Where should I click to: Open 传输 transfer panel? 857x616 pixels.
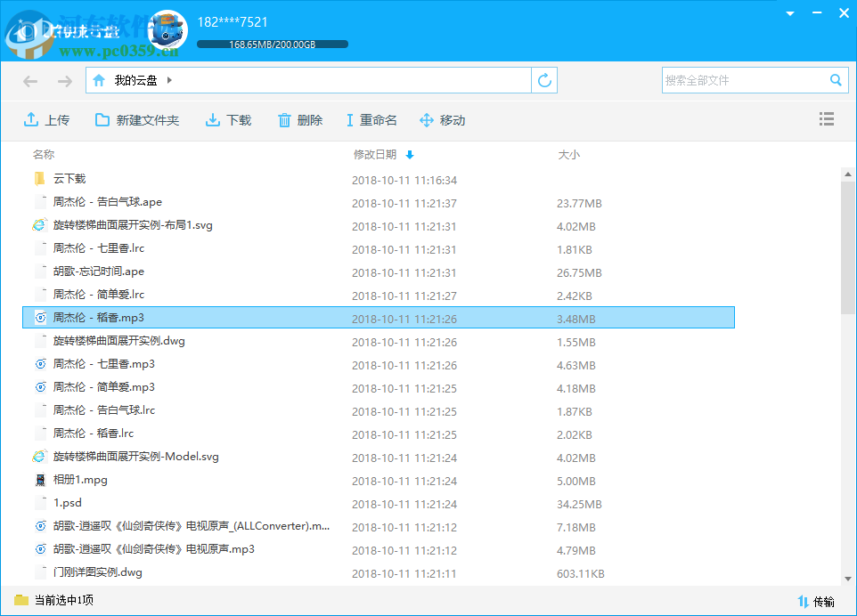click(816, 601)
